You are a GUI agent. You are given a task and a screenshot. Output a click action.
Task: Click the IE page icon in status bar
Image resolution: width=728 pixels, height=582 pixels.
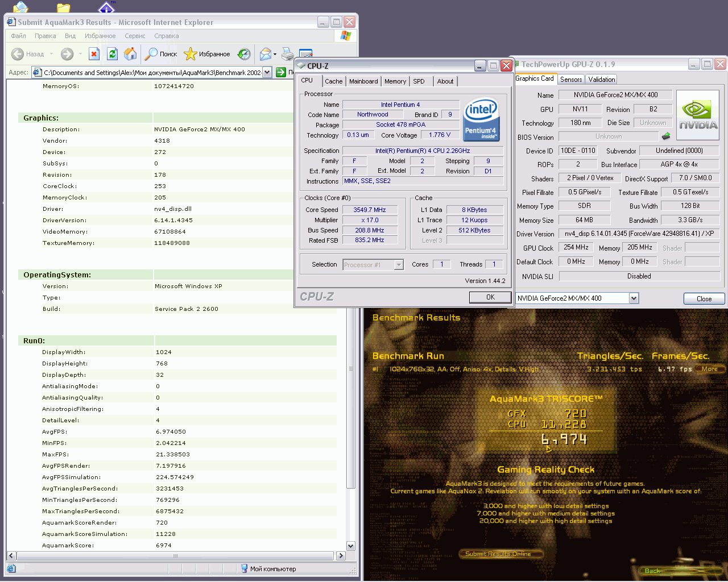click(12, 568)
